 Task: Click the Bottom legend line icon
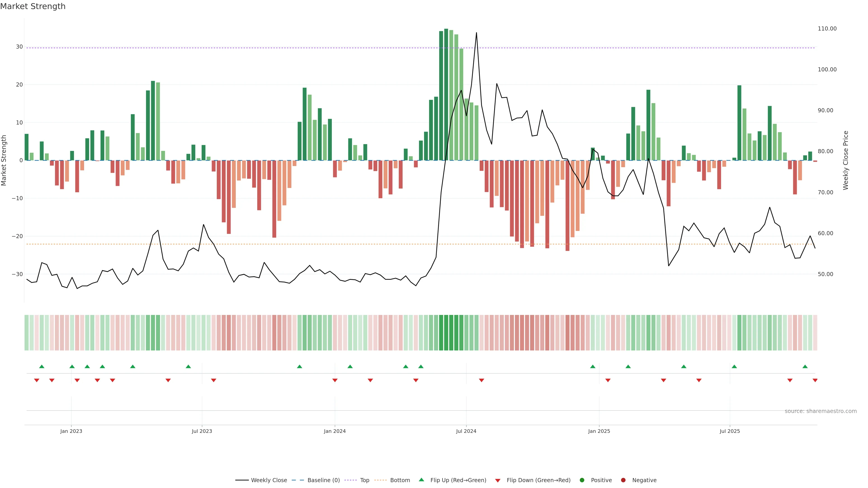pyautogui.click(x=380, y=480)
